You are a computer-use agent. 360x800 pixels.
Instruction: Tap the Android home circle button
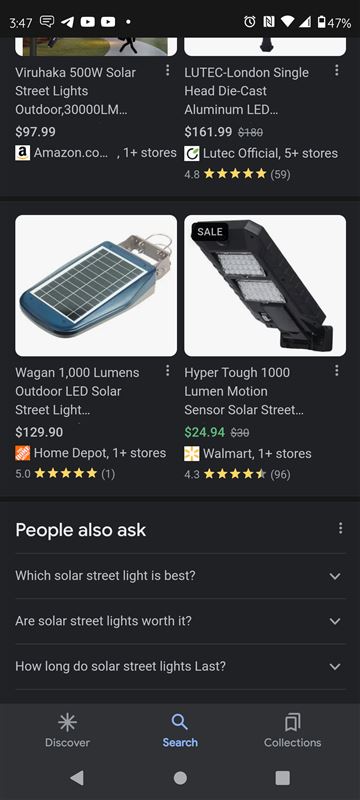coord(180,778)
